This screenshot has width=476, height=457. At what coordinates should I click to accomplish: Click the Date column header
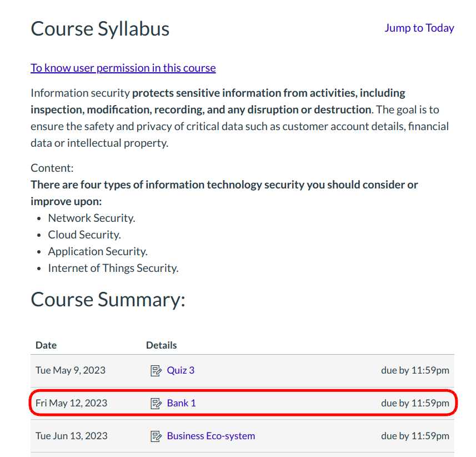(46, 345)
